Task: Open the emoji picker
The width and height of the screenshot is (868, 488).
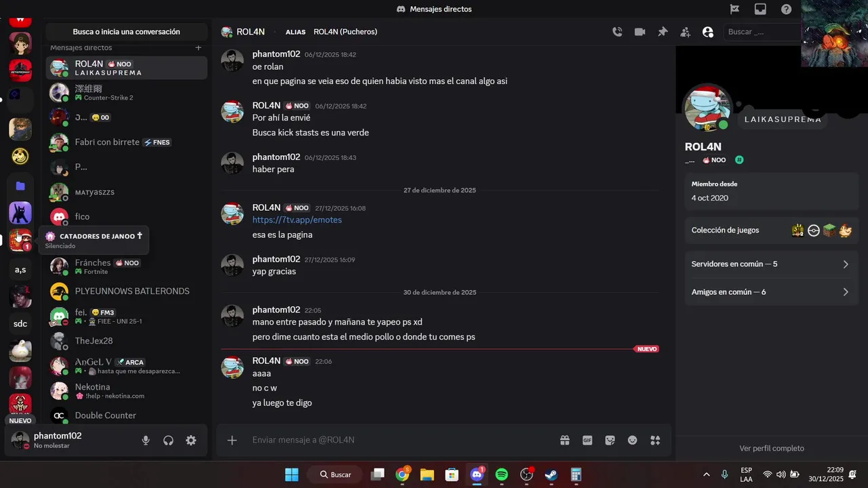Action: (x=633, y=440)
